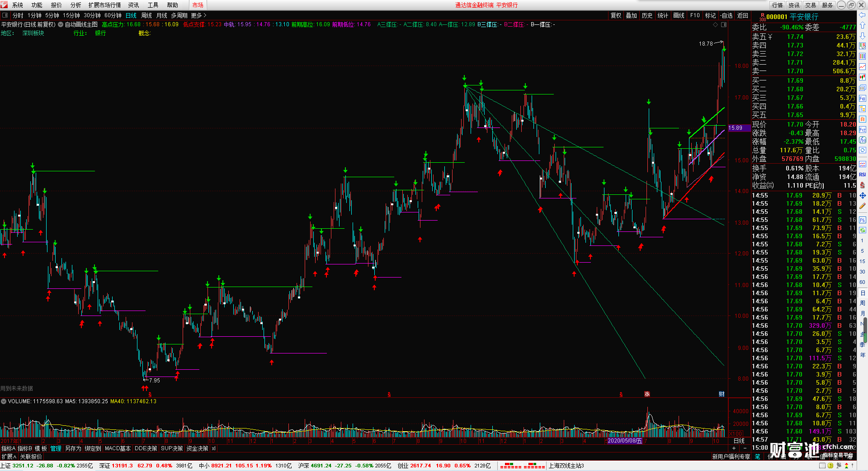Open the 分析 menu

point(75,5)
